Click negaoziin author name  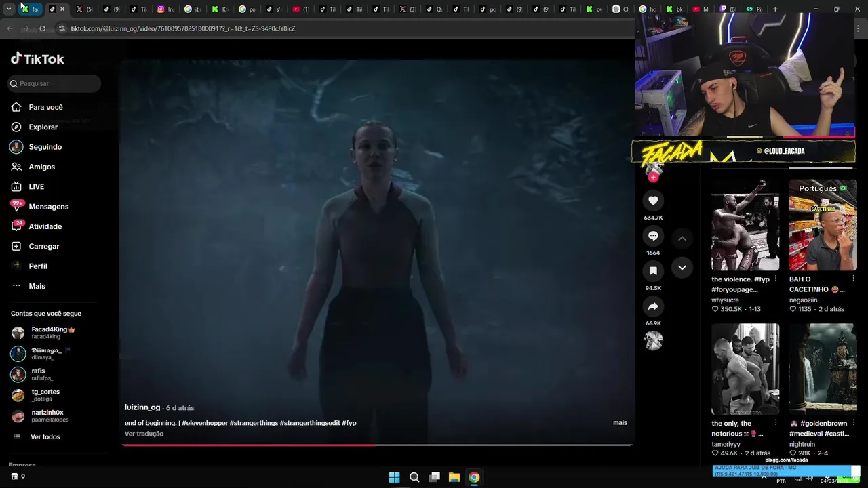coord(803,300)
